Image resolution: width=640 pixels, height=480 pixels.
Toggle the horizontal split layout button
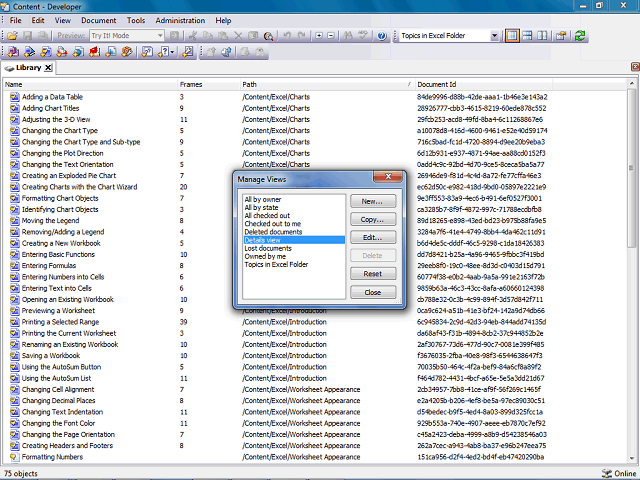[x=527, y=36]
